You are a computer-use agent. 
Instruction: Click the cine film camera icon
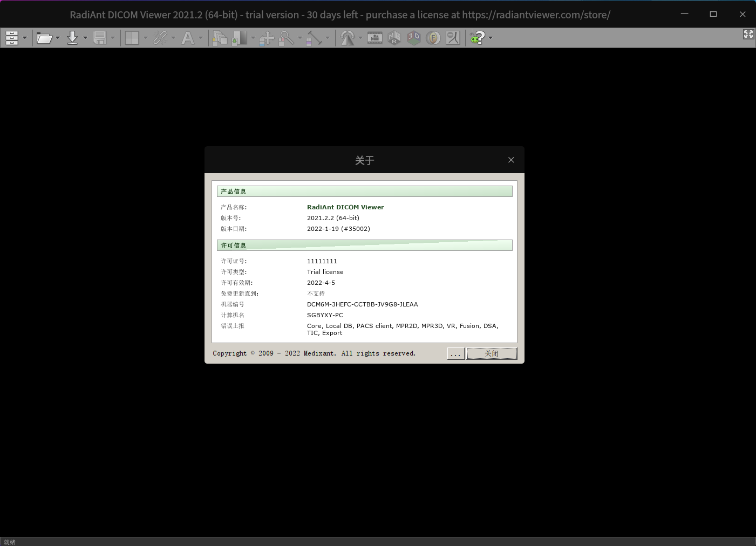pyautogui.click(x=375, y=38)
